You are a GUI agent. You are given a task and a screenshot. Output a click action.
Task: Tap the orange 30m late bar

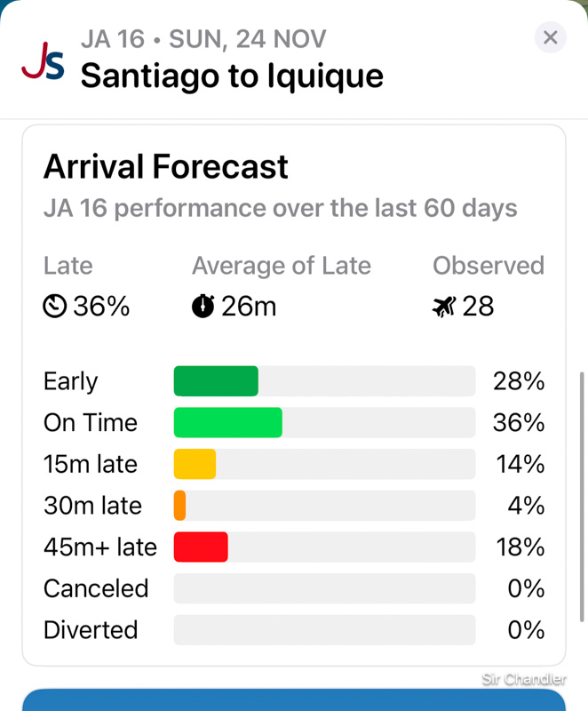pyautogui.click(x=180, y=506)
